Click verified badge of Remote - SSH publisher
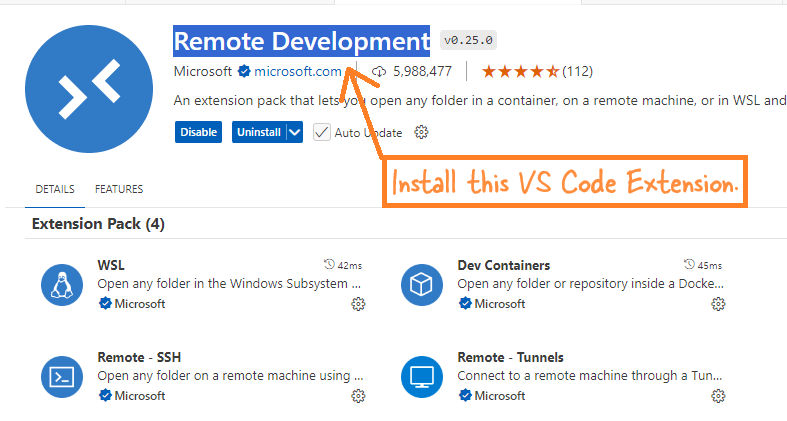This screenshot has width=787, height=421. (105, 395)
